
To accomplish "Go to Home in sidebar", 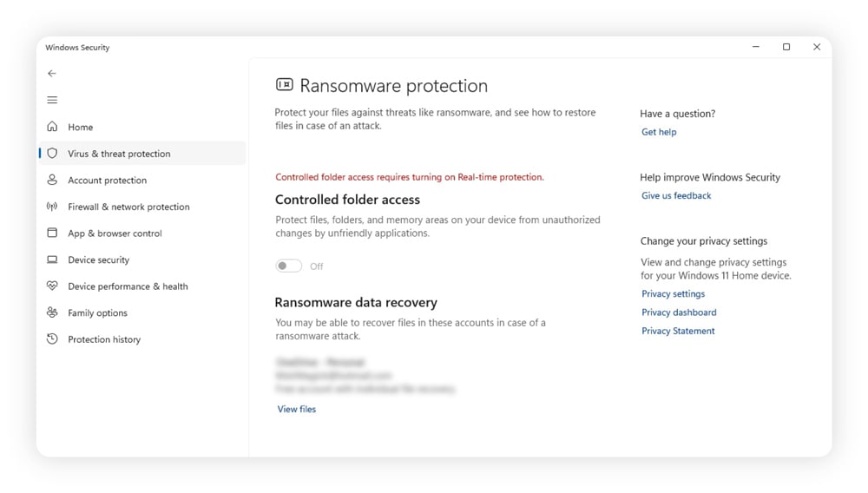I will pos(142,127).
